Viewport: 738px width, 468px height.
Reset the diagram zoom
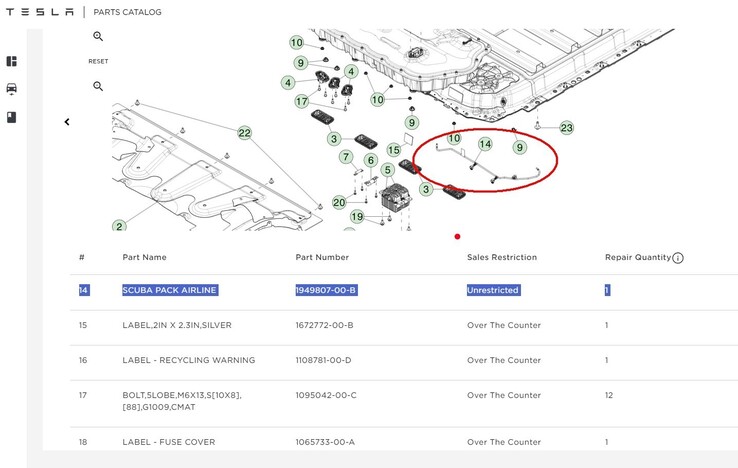98,61
